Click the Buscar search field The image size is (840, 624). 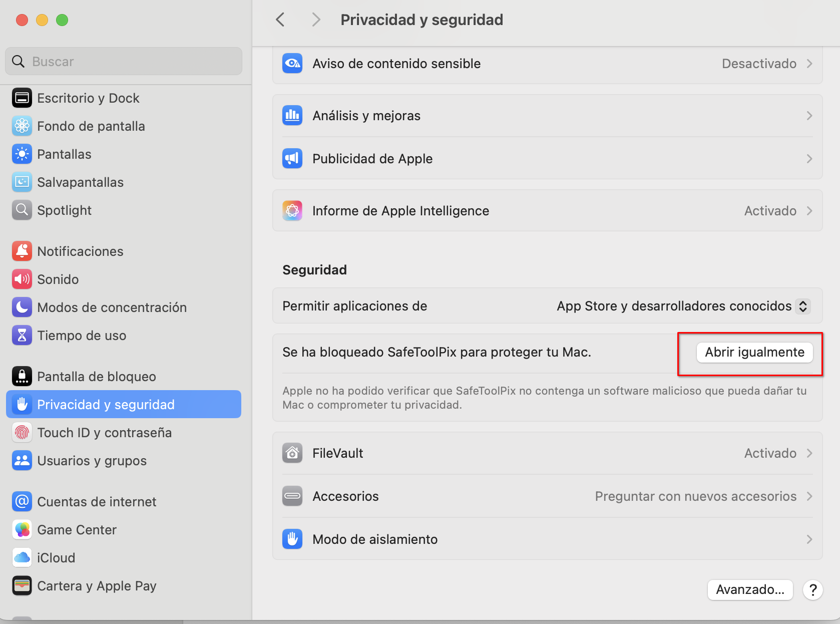[x=123, y=61]
